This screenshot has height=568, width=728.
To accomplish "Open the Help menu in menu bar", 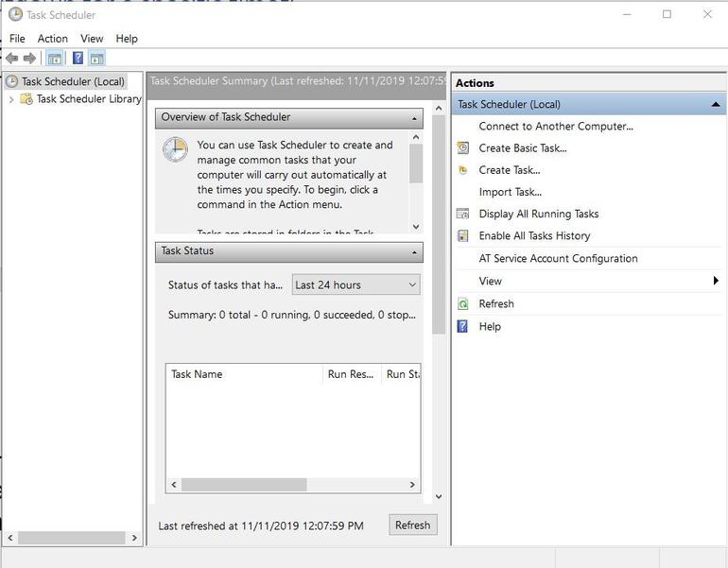I will tap(127, 39).
